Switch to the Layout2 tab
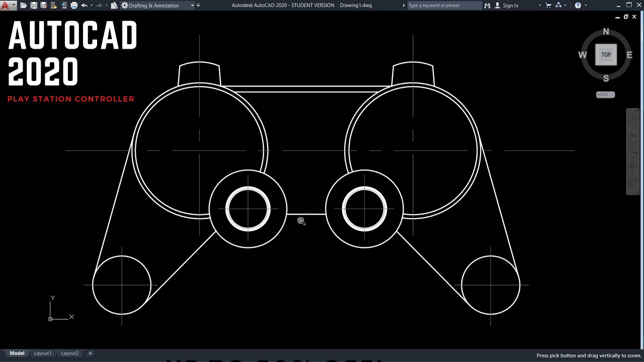 [x=70, y=353]
